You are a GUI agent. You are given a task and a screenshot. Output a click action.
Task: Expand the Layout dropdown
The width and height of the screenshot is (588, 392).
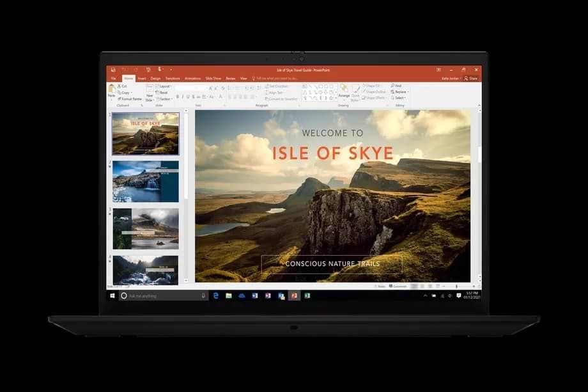click(x=165, y=86)
